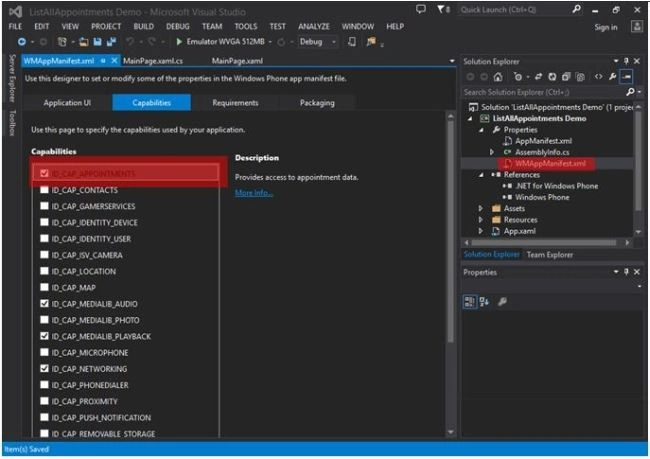This screenshot has height=459, width=650.
Task: Click the feedback speech bubble icon
Action: coord(421,9)
